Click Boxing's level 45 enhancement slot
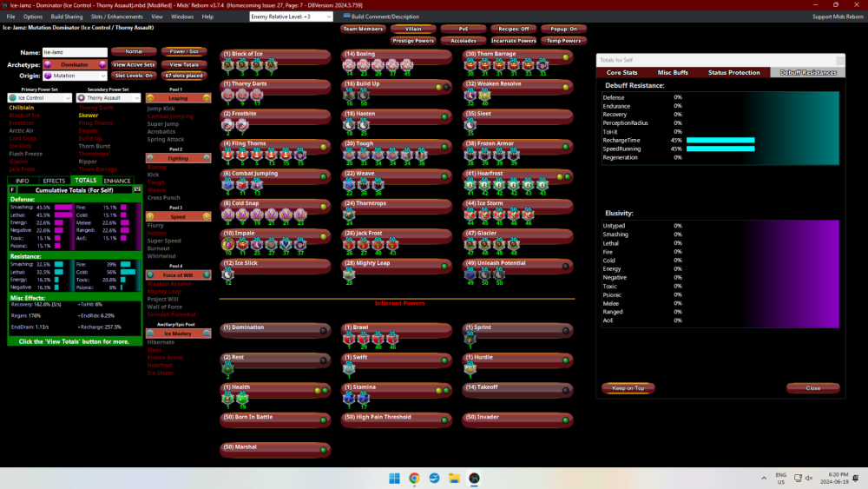This screenshot has height=489, width=868. point(407,65)
